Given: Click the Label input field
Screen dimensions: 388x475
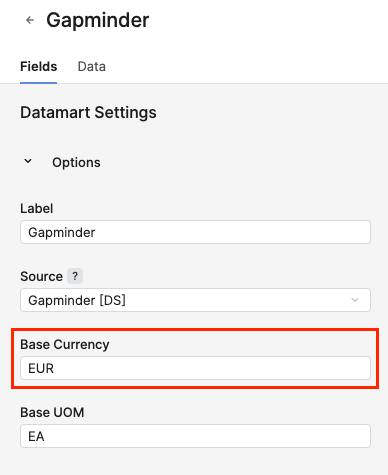Looking at the screenshot, I should (195, 232).
